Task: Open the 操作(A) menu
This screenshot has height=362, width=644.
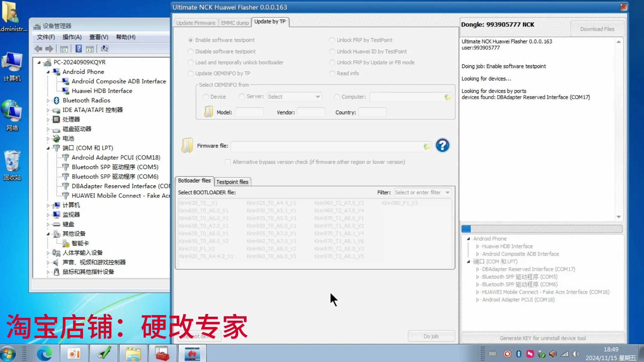Action: (72, 37)
